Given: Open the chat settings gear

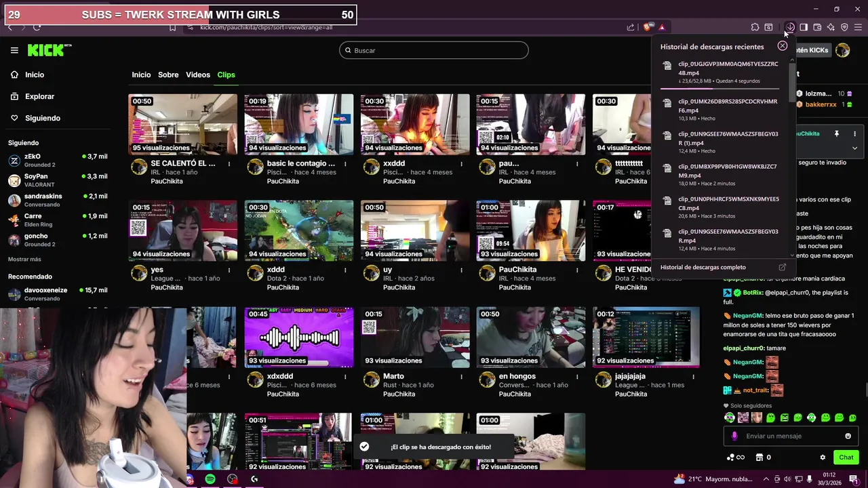Looking at the screenshot, I should 823,457.
